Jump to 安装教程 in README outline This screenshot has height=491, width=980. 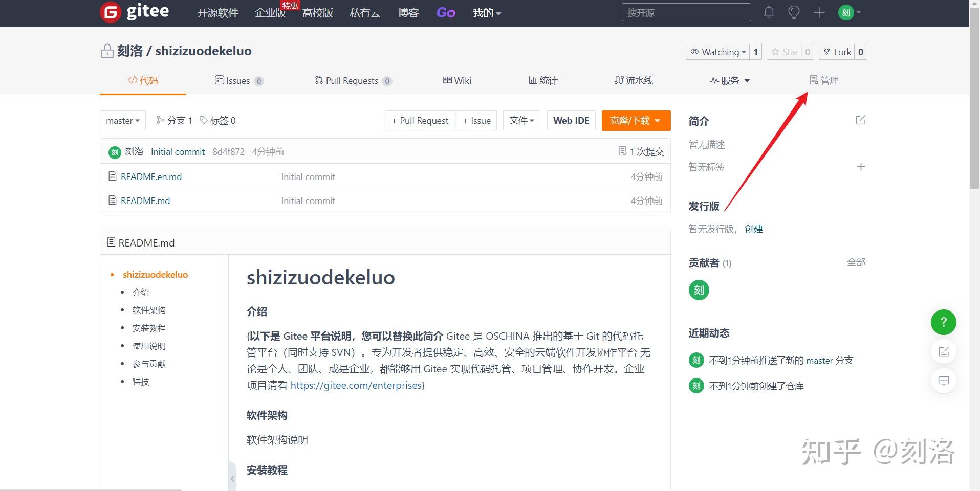pyautogui.click(x=149, y=328)
